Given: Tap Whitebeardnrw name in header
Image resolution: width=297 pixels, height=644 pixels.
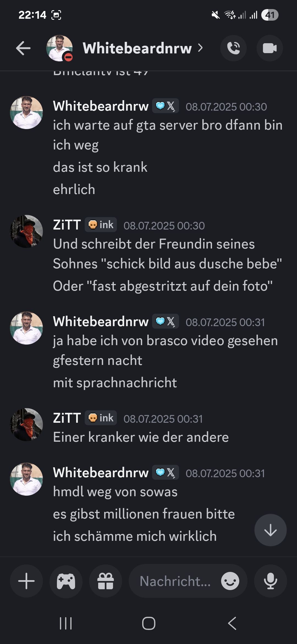Looking at the screenshot, I should (137, 48).
